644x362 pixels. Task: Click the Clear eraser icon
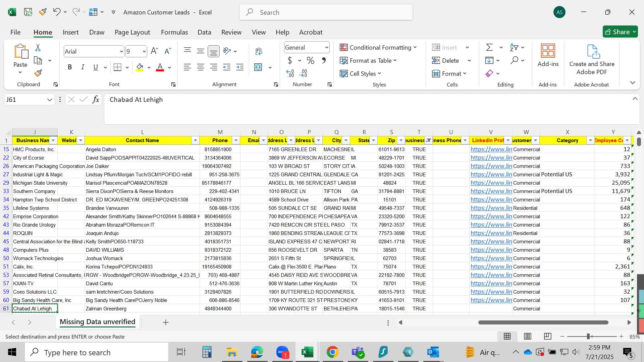[x=489, y=73]
